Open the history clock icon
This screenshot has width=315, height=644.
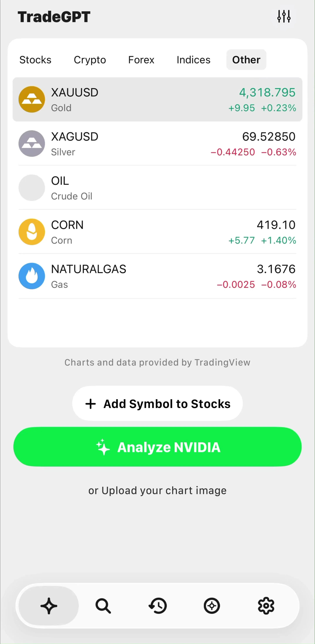(x=158, y=606)
